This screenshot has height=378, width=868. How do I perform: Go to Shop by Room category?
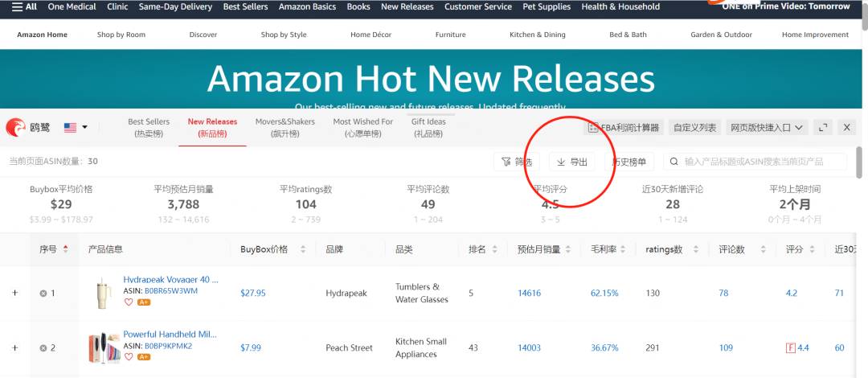pyautogui.click(x=121, y=35)
